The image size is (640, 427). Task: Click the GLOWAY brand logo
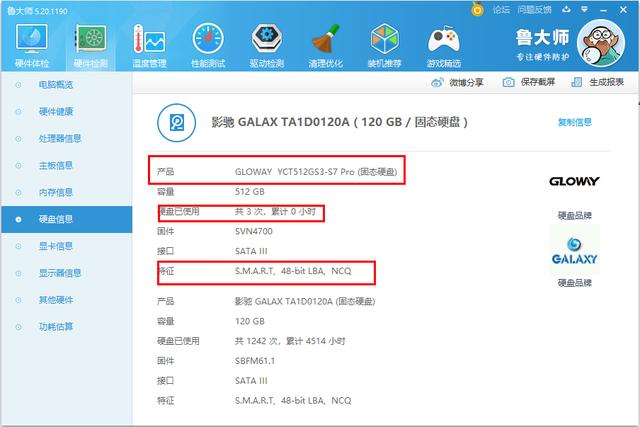click(x=574, y=181)
